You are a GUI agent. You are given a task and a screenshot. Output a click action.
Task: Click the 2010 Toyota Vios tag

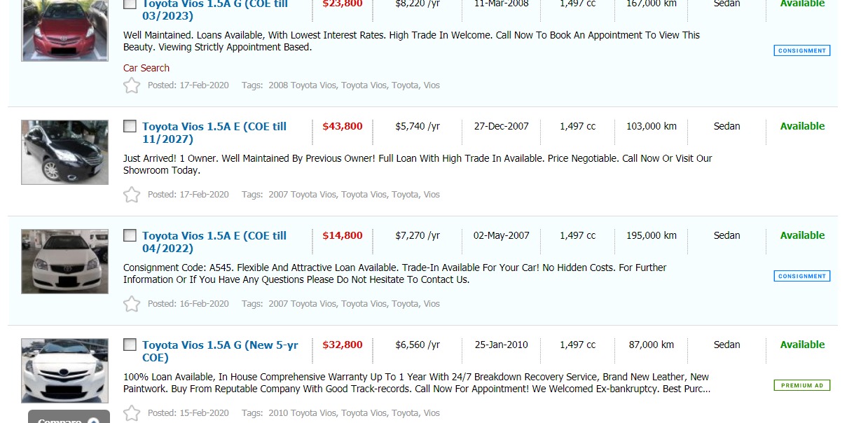coord(302,413)
